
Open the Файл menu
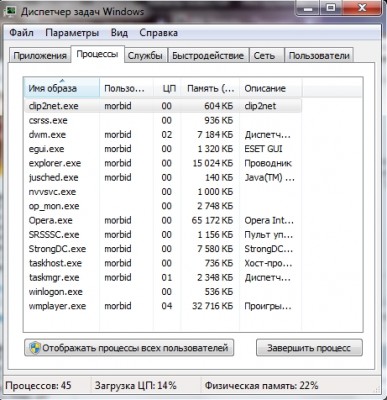tap(21, 33)
